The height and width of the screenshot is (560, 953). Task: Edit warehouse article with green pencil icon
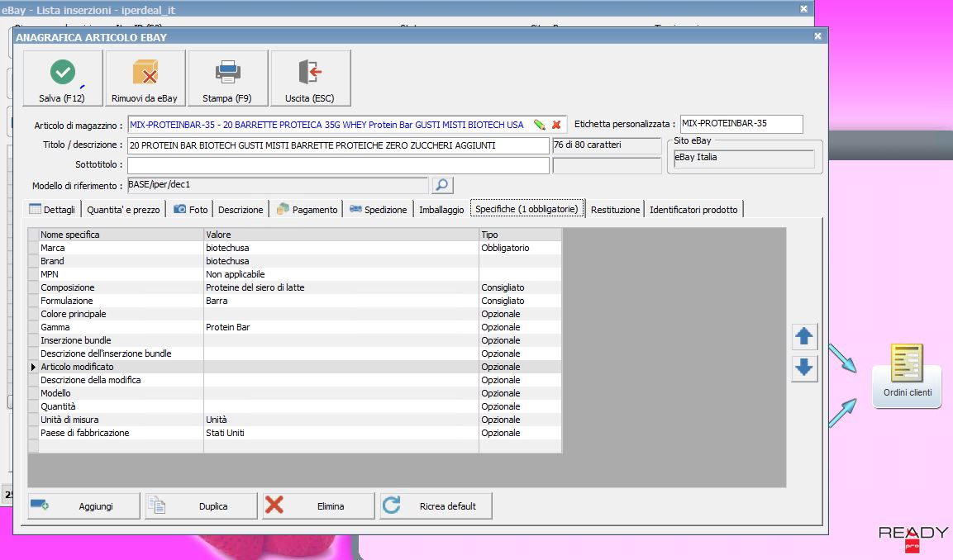tap(539, 125)
